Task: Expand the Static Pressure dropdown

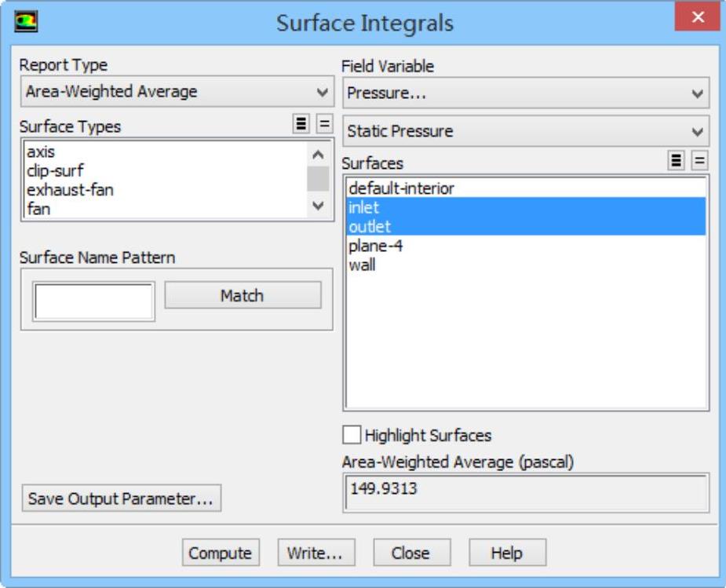Action: pos(525,130)
